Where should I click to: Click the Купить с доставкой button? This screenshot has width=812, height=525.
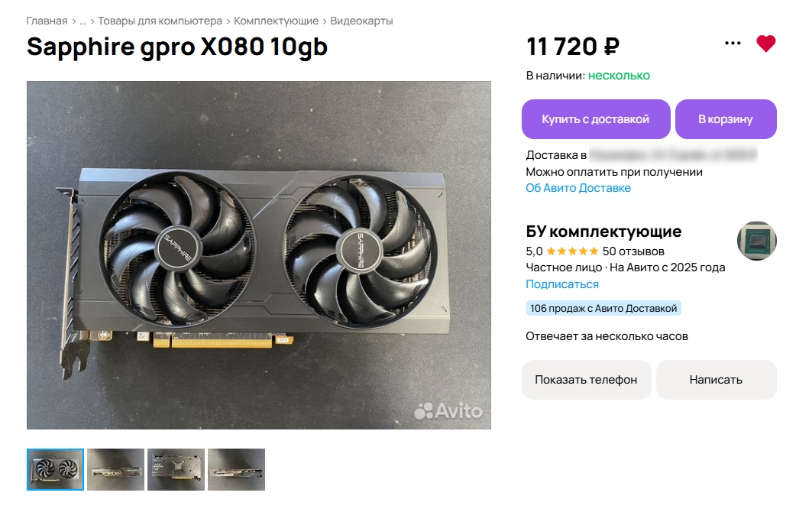[596, 119]
